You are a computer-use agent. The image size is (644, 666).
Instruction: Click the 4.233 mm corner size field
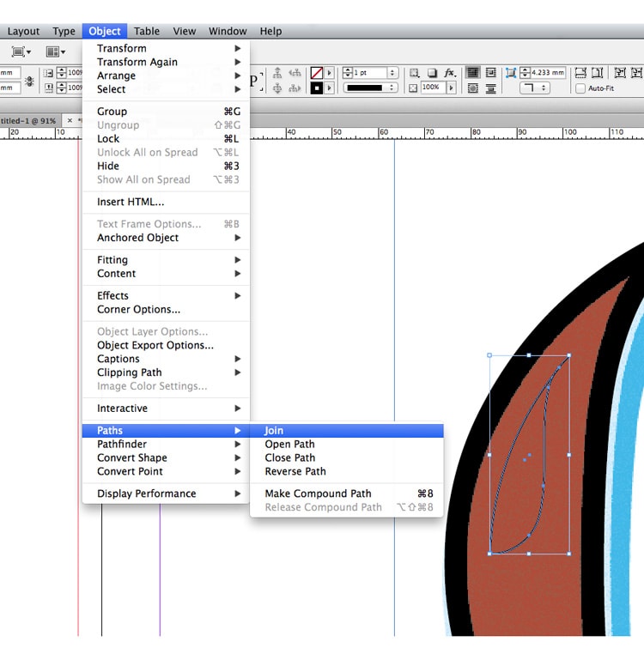pos(548,73)
